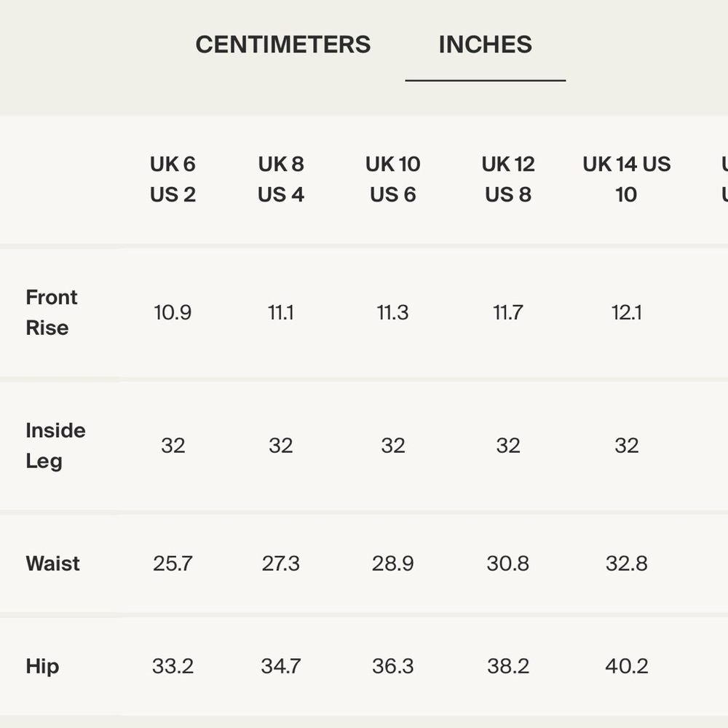728x728 pixels.
Task: Click the 10.9 front rise value
Action: click(x=173, y=312)
